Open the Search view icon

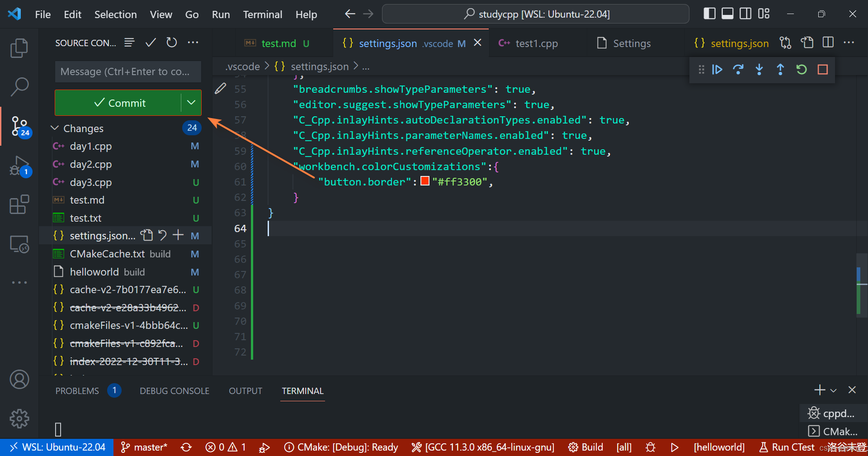coord(19,87)
